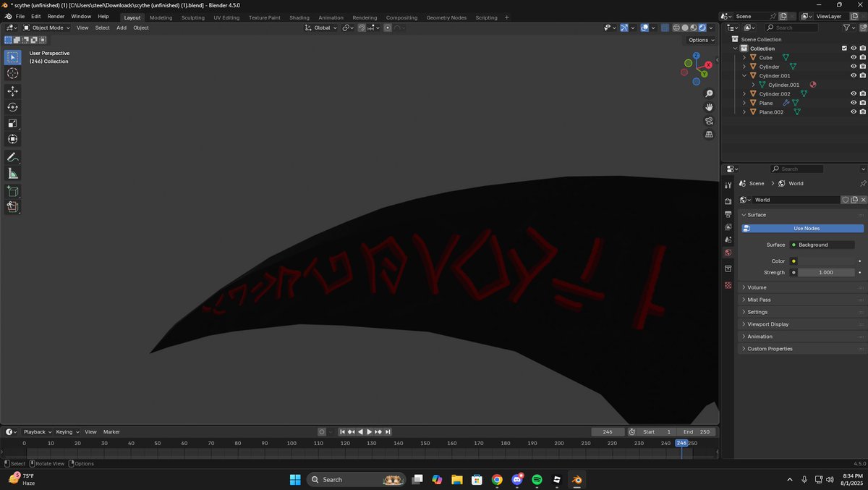Click the Pan view hand icon

pyautogui.click(x=709, y=107)
